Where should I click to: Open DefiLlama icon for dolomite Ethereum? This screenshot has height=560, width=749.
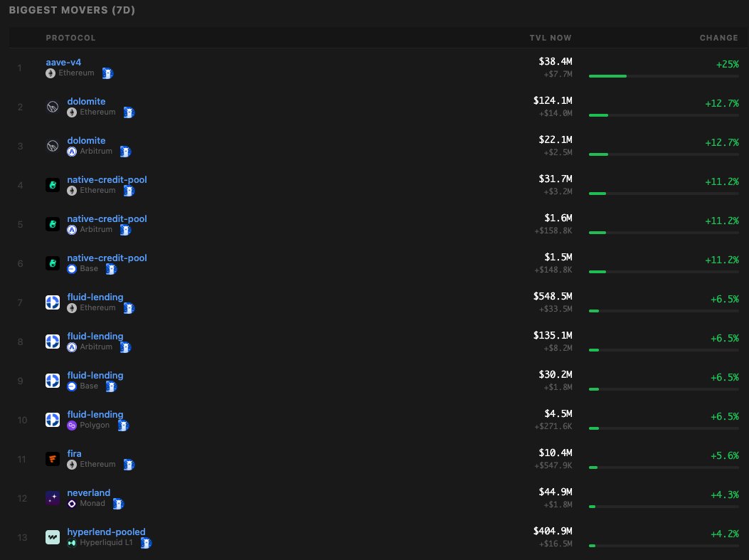pyautogui.click(x=129, y=112)
